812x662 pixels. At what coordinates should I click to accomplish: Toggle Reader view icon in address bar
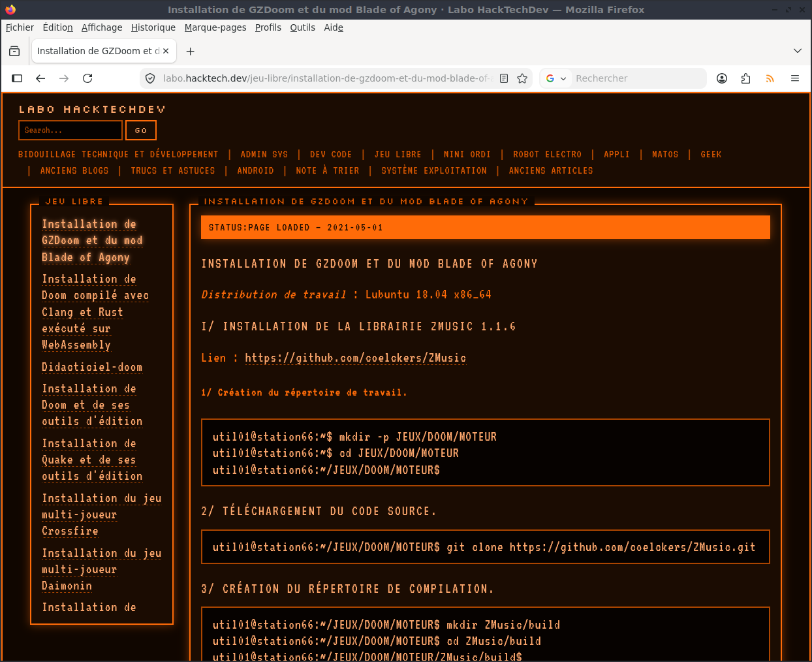pos(504,78)
